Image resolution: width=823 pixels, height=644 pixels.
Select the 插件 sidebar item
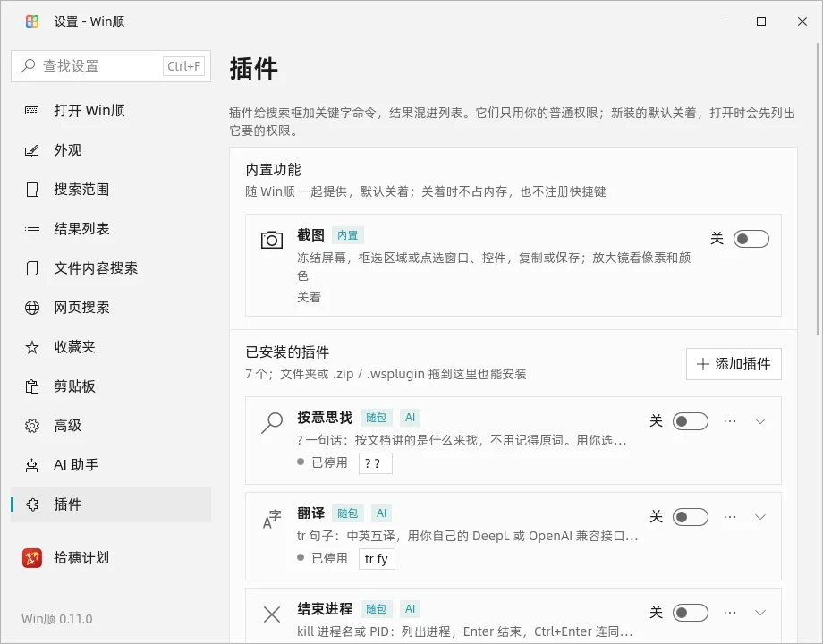pyautogui.click(x=111, y=504)
